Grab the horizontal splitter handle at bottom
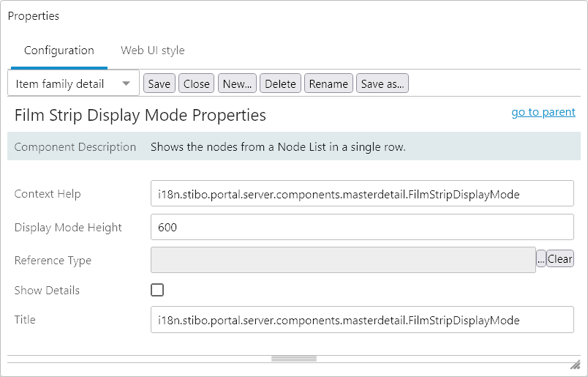Viewport: 588px width, 377px height. [294, 359]
